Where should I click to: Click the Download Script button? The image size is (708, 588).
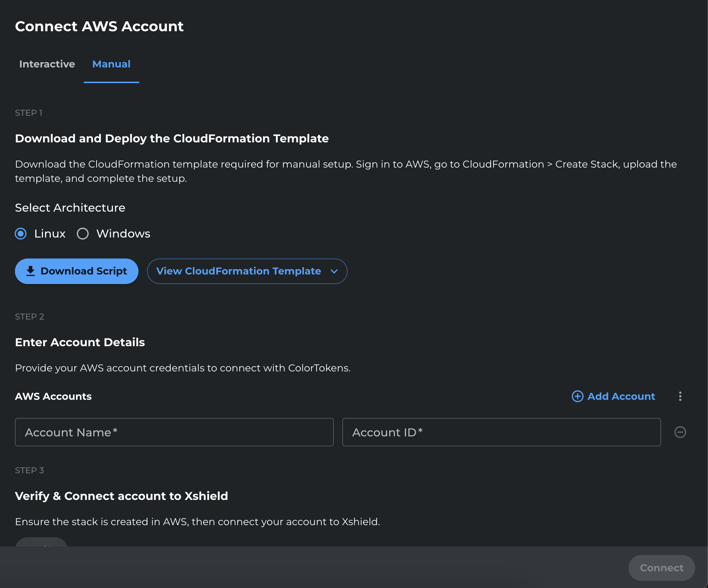(76, 271)
